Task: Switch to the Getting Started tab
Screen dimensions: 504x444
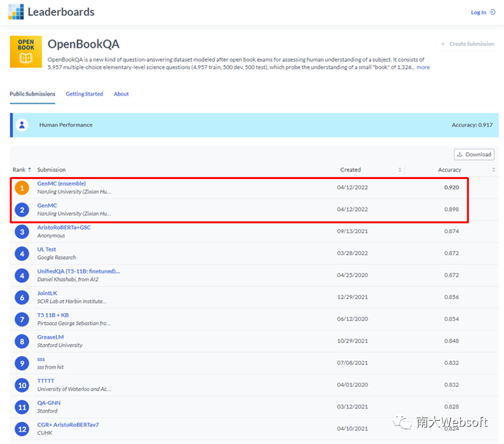Action: pos(85,94)
